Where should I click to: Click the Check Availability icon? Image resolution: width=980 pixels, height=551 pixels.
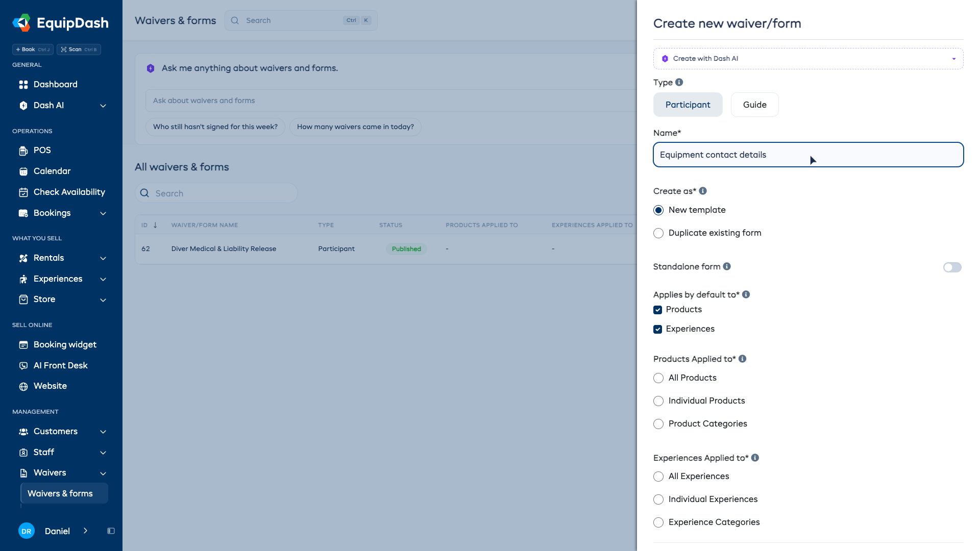23,192
